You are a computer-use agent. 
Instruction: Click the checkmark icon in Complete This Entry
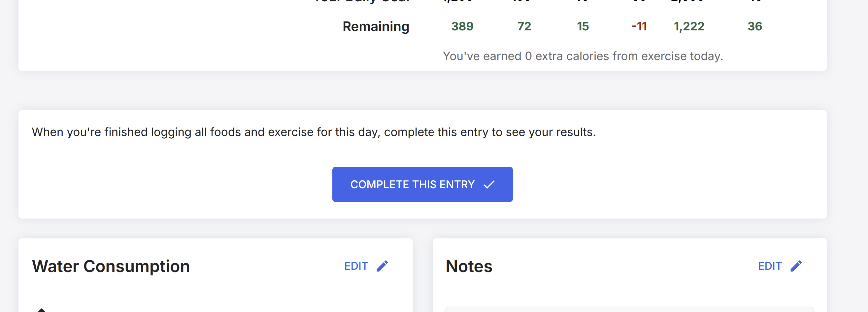tap(489, 185)
